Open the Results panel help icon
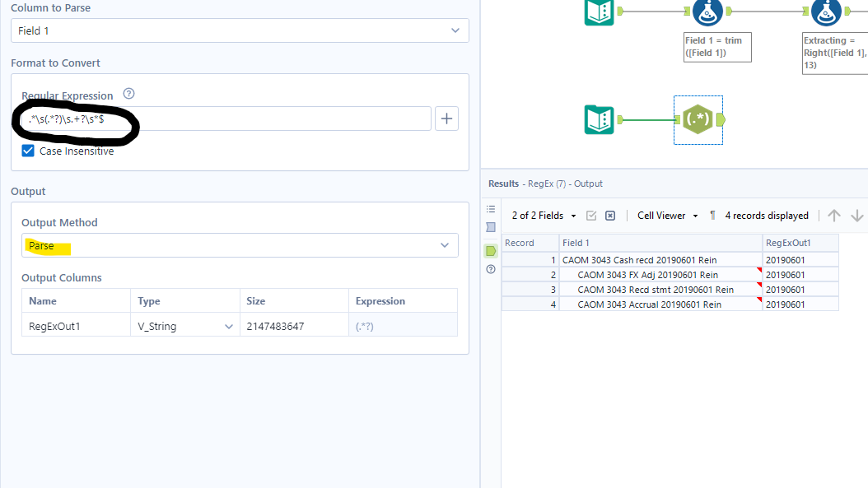 tap(491, 269)
